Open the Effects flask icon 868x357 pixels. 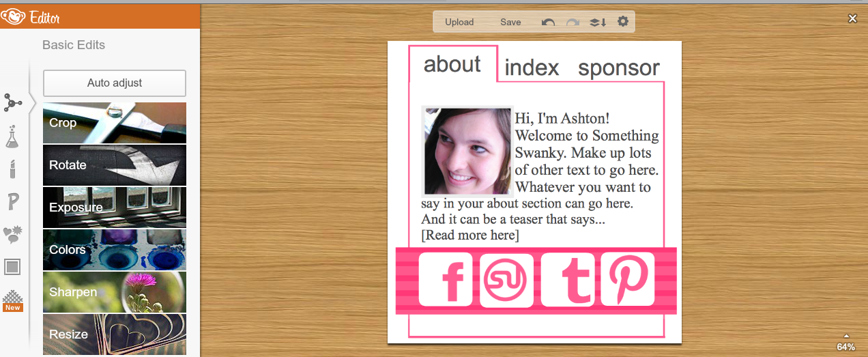(12, 137)
